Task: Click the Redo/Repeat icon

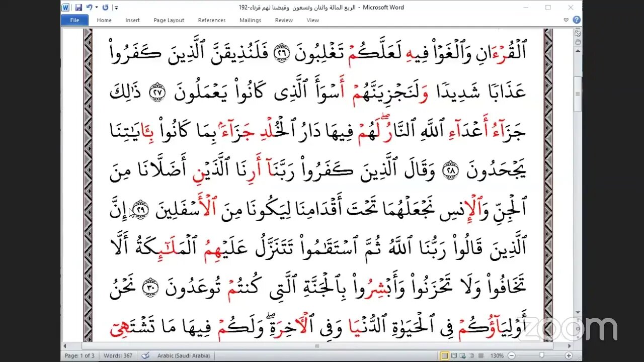Action: click(x=105, y=8)
